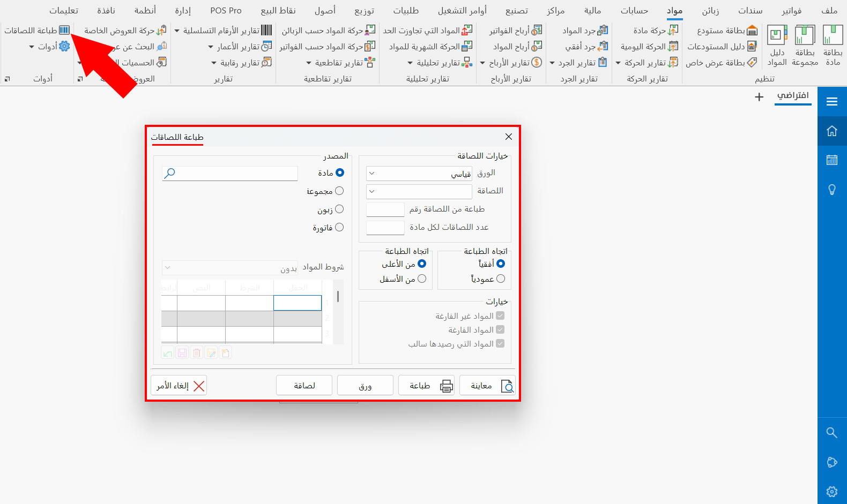Open الحركة اليومية report
Viewport: 847px width, 504px height.
click(x=649, y=47)
